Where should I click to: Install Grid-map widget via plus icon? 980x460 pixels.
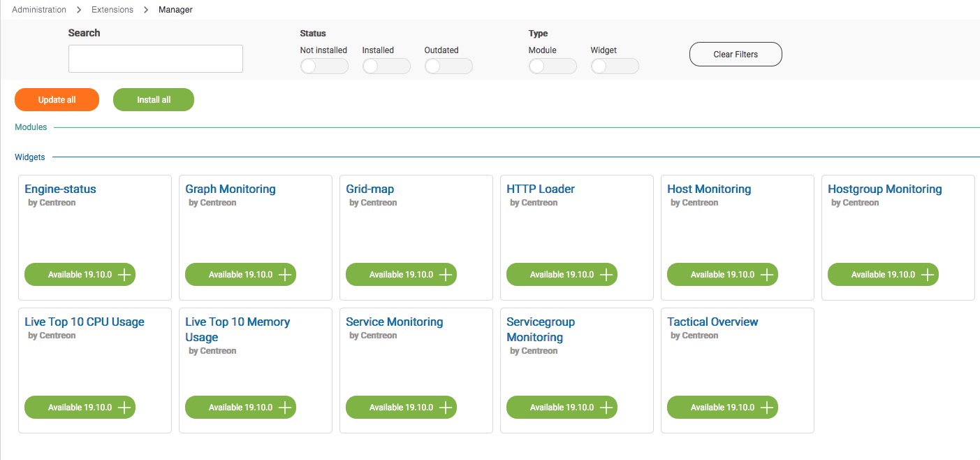pyautogui.click(x=446, y=275)
